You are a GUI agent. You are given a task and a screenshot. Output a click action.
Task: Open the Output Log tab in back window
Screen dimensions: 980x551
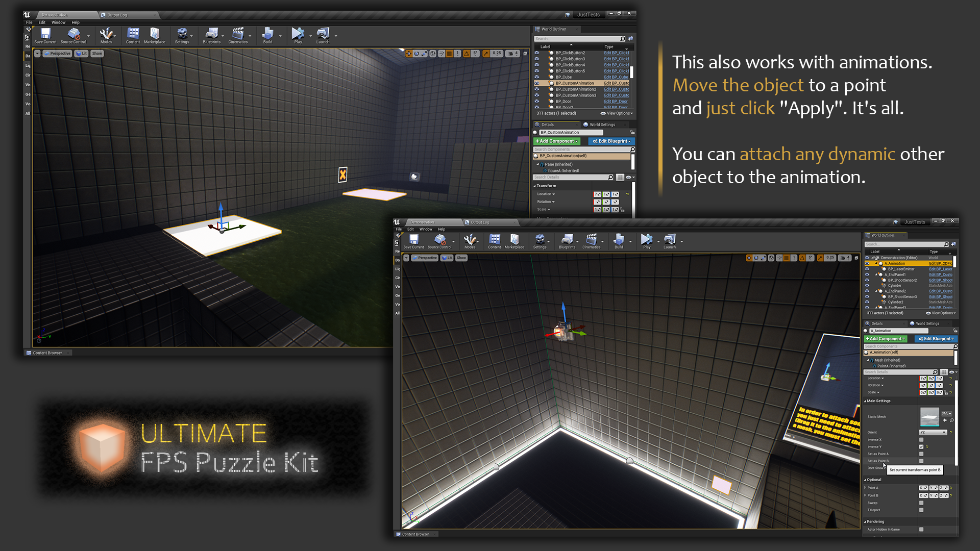pyautogui.click(x=117, y=15)
